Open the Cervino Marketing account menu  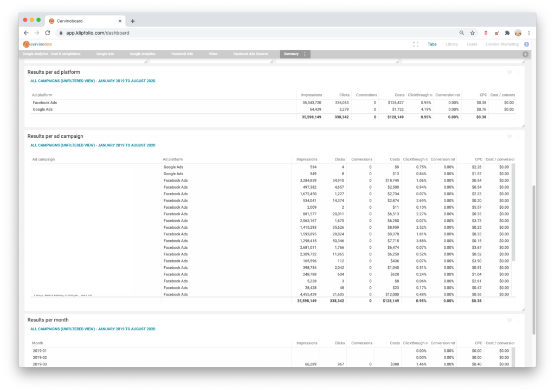(502, 44)
